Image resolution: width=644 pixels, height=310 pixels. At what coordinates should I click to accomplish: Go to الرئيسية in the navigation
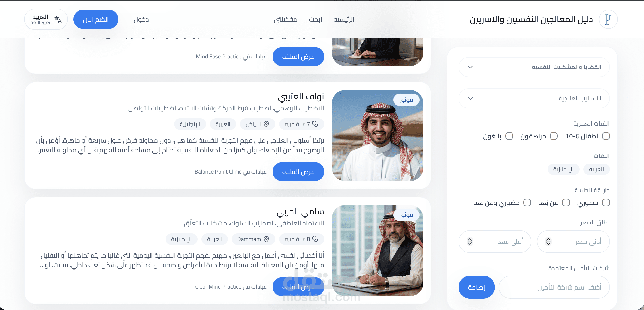(x=344, y=19)
